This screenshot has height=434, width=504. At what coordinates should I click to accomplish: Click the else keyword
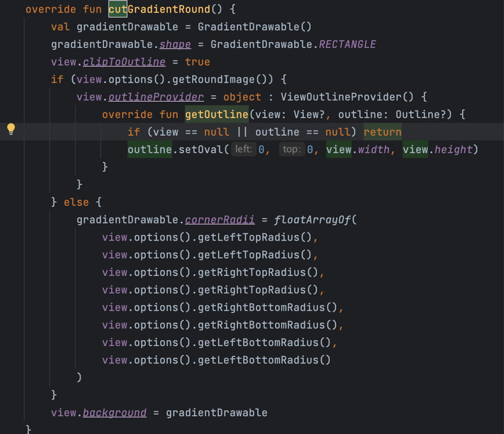coord(76,202)
